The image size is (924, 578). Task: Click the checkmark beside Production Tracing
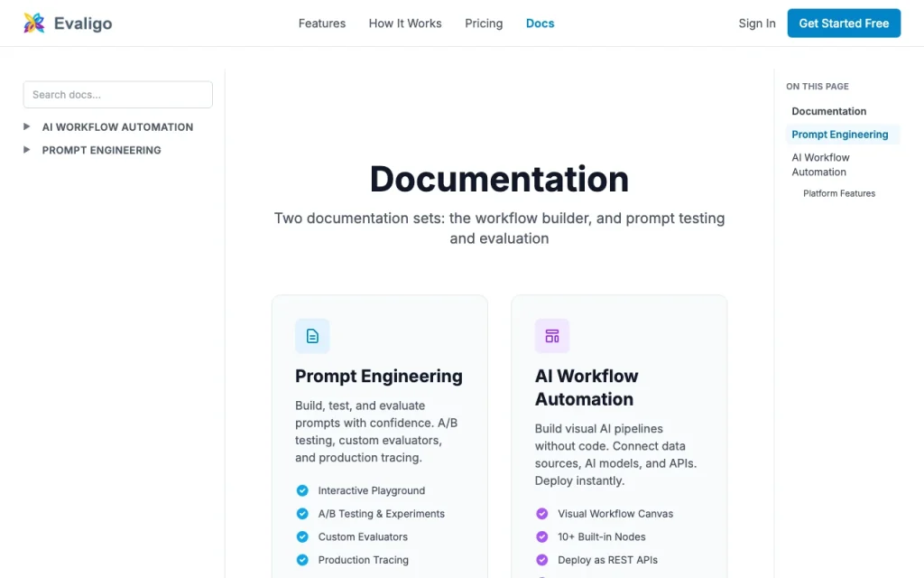[x=302, y=560]
